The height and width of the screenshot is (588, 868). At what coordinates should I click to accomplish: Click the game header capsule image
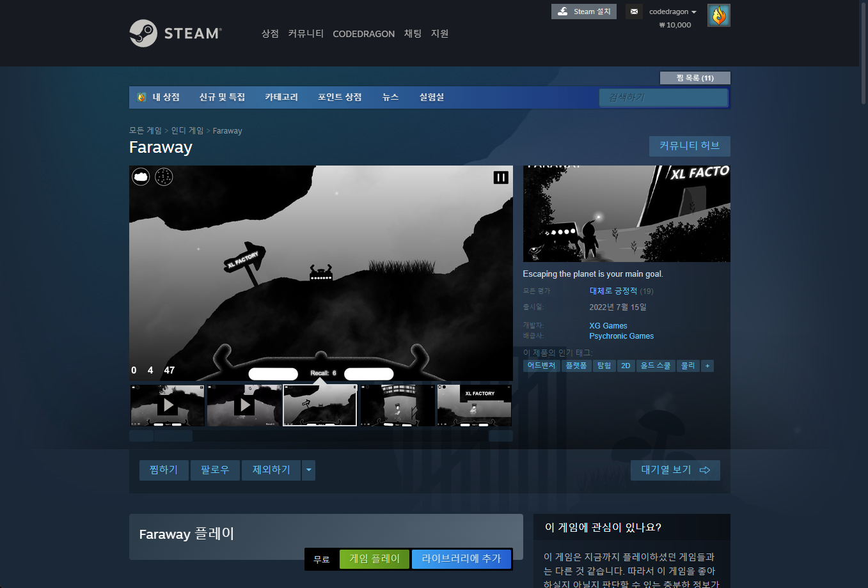(x=627, y=213)
